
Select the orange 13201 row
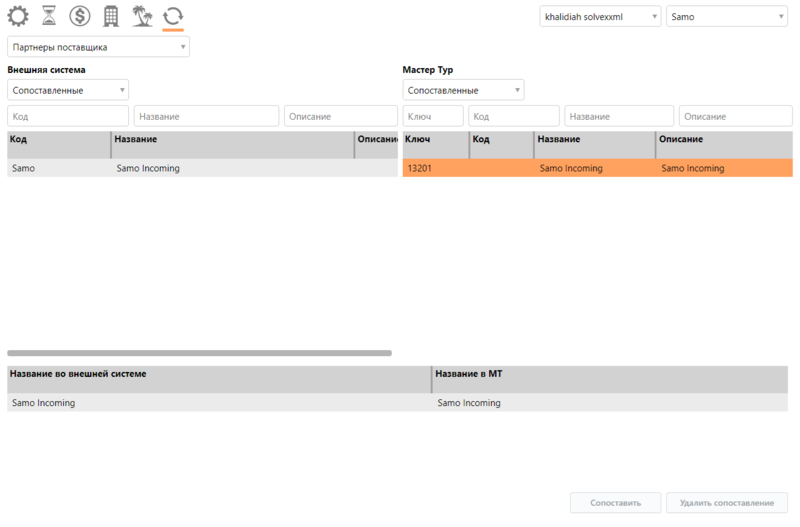point(596,168)
